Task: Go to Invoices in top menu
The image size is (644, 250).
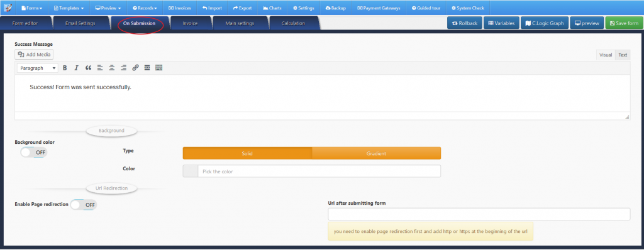Action: pos(180,8)
